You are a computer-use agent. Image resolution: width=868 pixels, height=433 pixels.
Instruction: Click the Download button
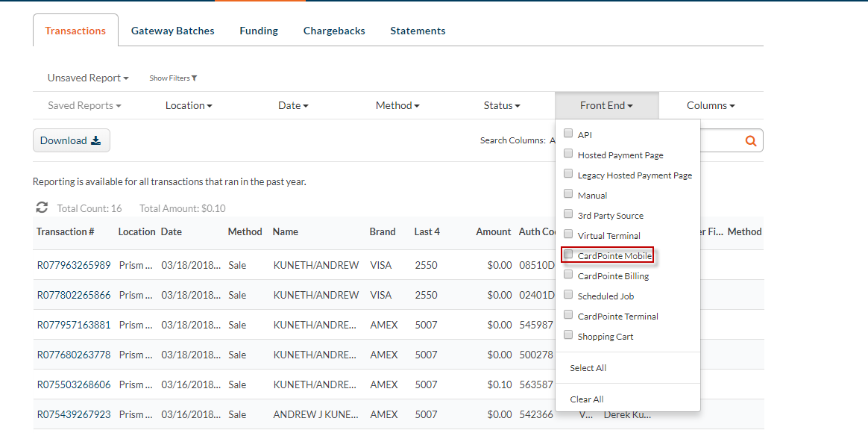coord(72,141)
